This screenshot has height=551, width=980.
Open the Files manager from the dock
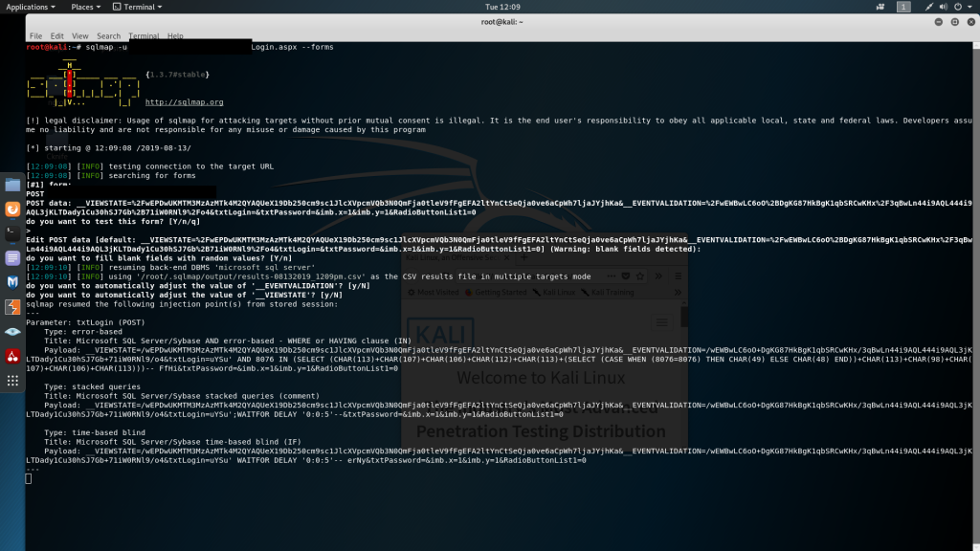pyautogui.click(x=12, y=185)
